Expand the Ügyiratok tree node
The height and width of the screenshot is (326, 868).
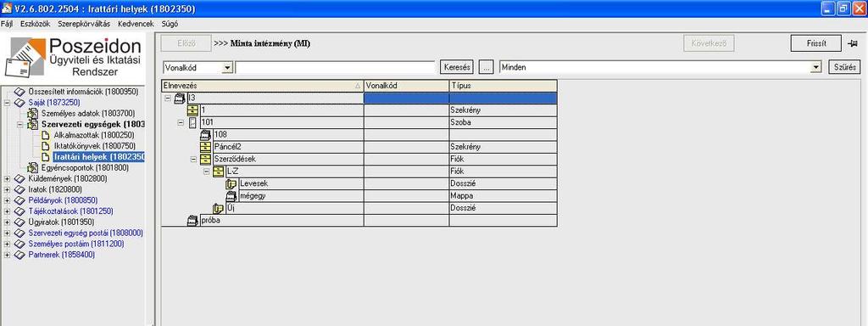click(7, 222)
